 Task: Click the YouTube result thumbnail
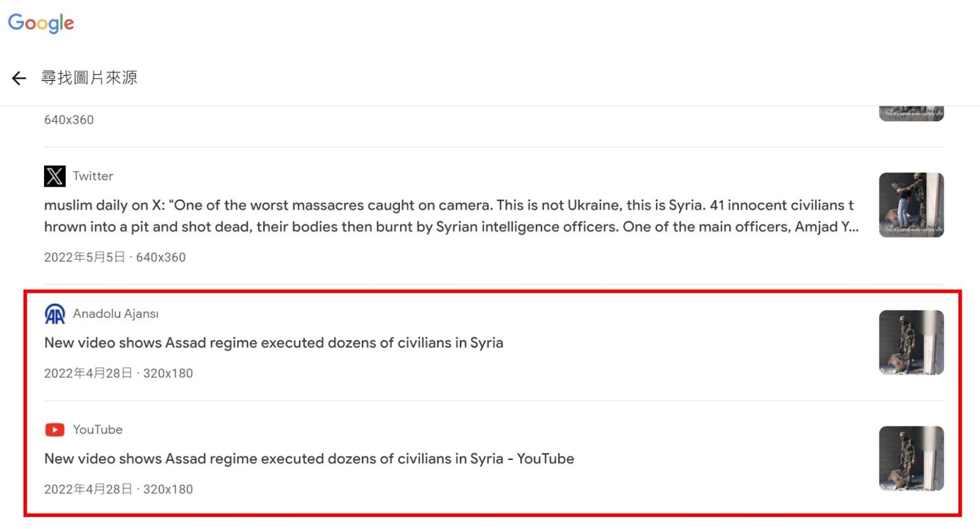pos(911,459)
